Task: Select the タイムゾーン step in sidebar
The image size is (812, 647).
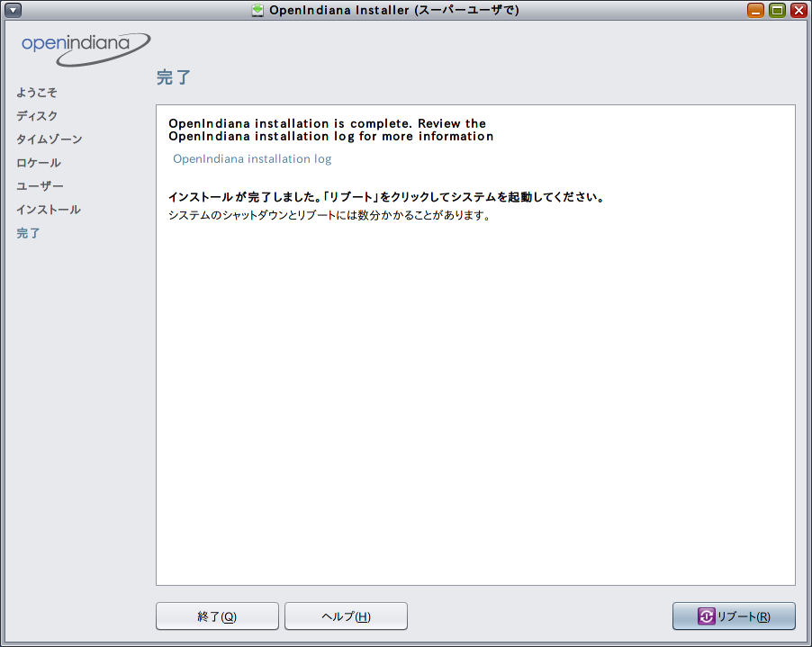Action: [x=50, y=139]
